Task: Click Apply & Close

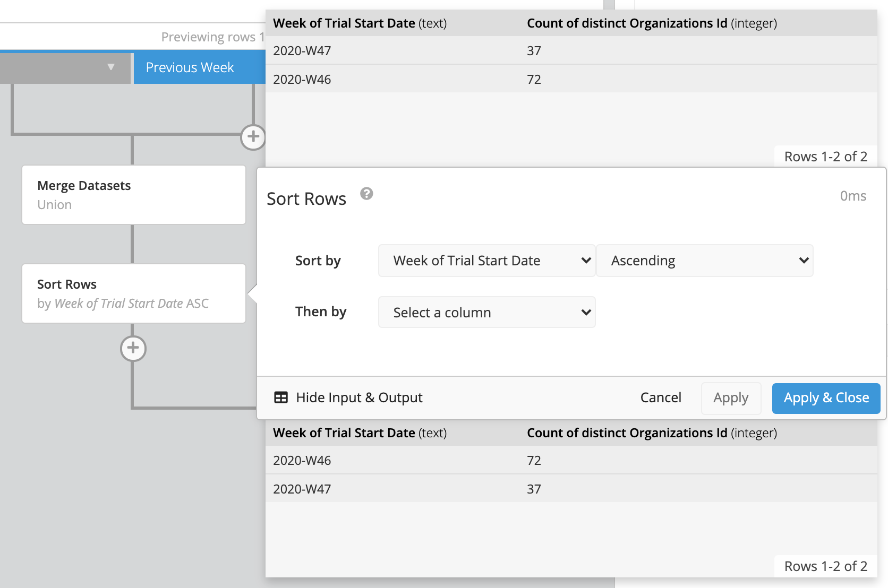Action: 826,398
